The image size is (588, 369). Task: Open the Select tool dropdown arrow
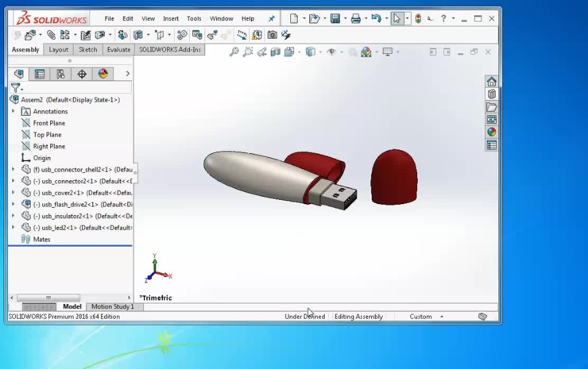click(x=407, y=18)
